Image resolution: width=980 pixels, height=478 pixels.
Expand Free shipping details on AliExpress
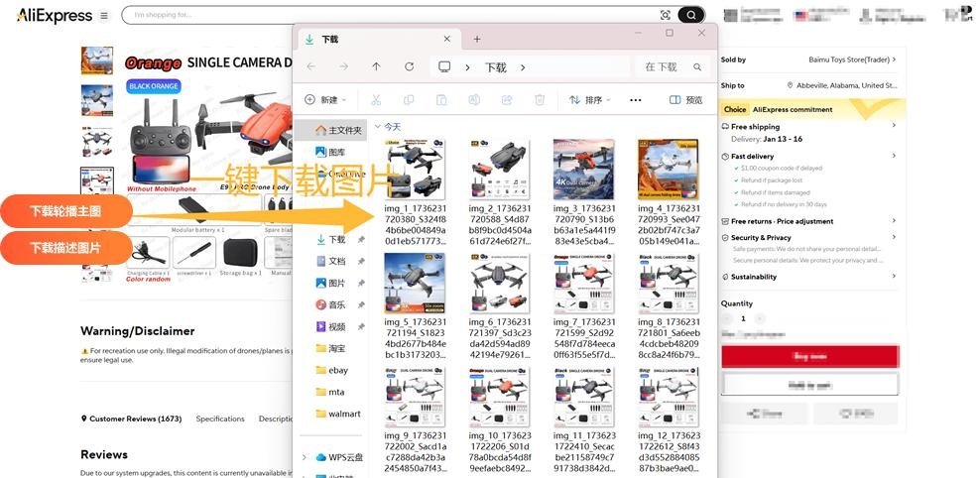pos(894,126)
